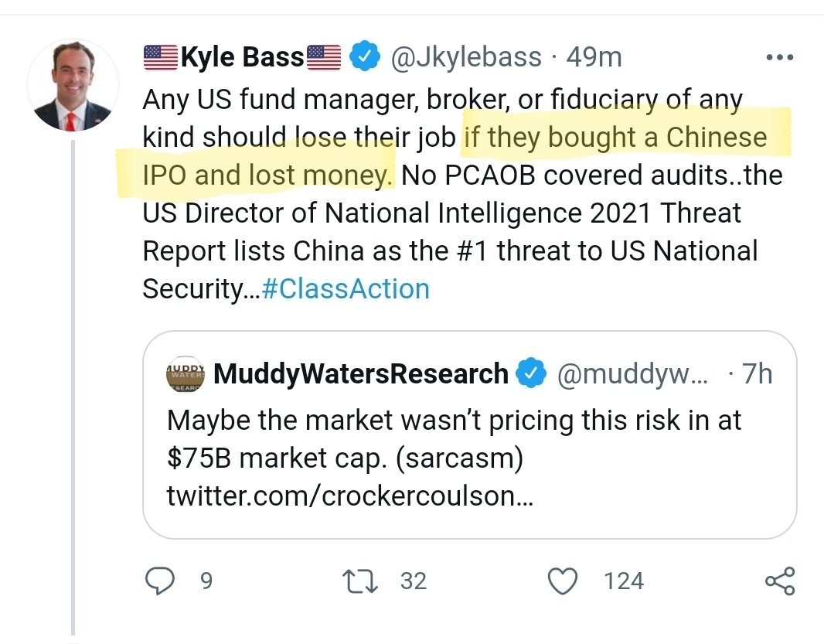Screen dimensions: 824x644
Task: Open the twitter.com/crockercoulson link
Action: [x=349, y=496]
